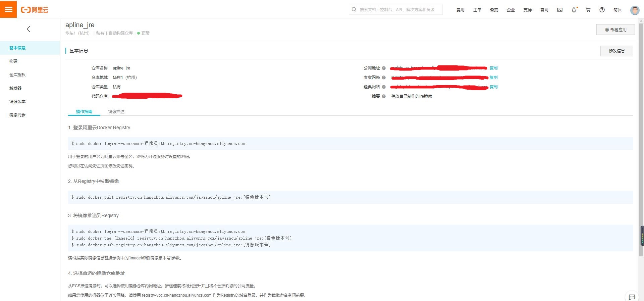
Task: Click heading 1. 登录阿里云Docker Registry
Action: [x=99, y=128]
